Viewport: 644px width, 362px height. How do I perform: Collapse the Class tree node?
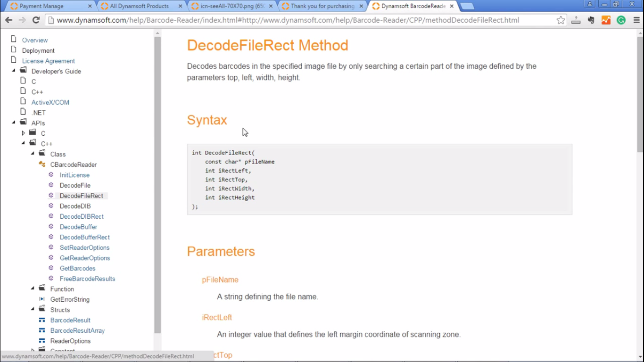point(33,154)
